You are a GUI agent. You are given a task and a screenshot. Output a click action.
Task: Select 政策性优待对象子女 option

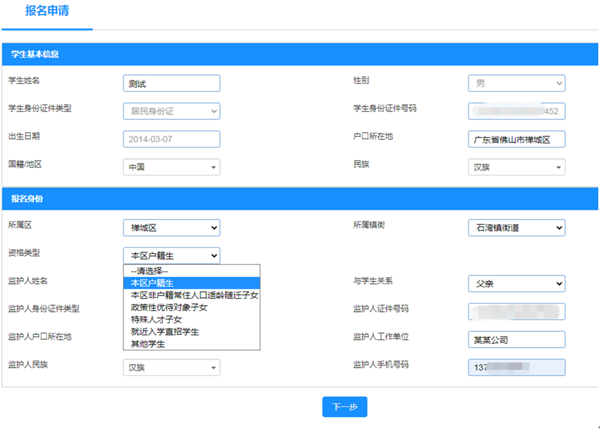(x=169, y=307)
